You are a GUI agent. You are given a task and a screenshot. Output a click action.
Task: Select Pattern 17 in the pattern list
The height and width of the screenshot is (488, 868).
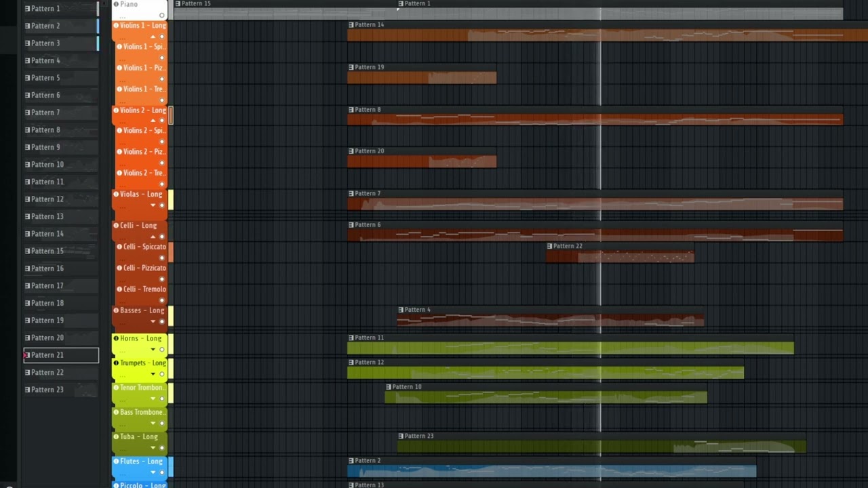coord(61,285)
